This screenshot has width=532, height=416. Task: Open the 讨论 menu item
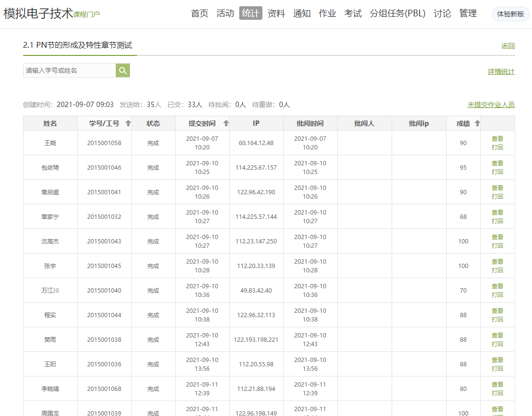click(442, 13)
